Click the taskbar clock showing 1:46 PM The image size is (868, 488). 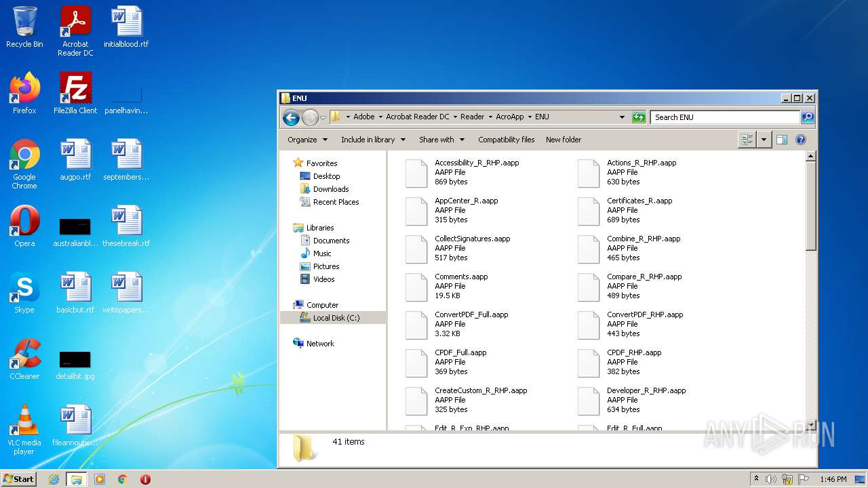(833, 479)
